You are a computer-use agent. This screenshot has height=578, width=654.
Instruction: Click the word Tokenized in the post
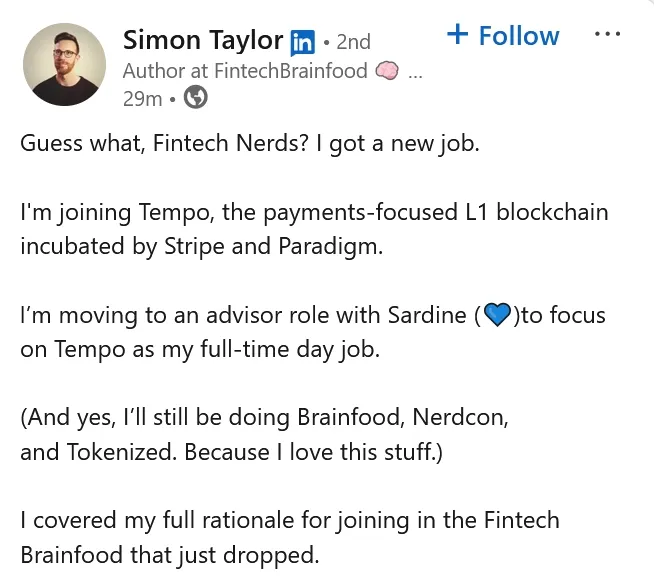[120, 452]
